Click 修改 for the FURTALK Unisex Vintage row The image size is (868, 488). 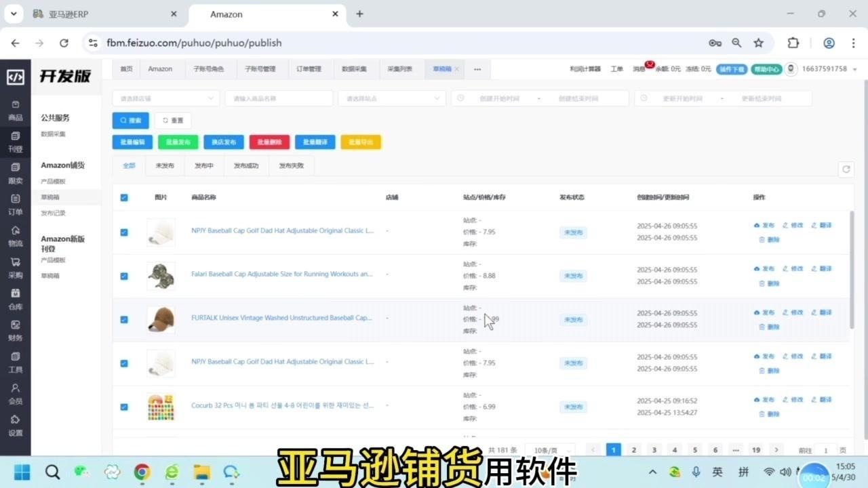tap(793, 312)
